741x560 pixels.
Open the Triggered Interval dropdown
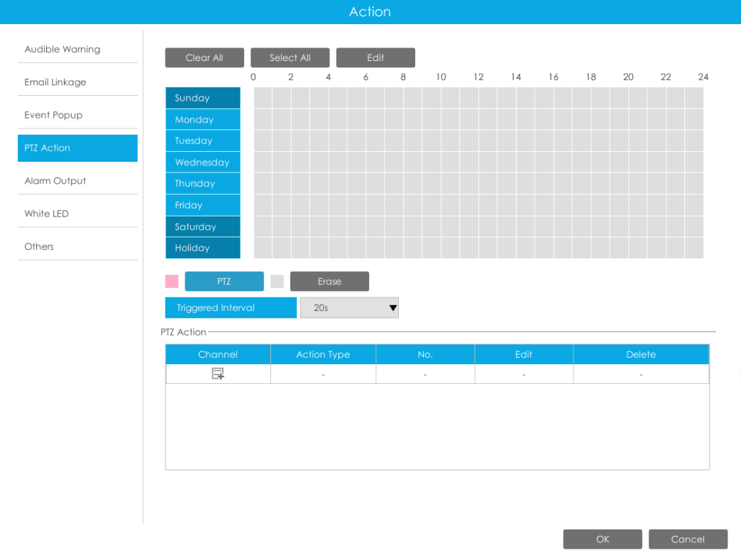click(x=349, y=307)
